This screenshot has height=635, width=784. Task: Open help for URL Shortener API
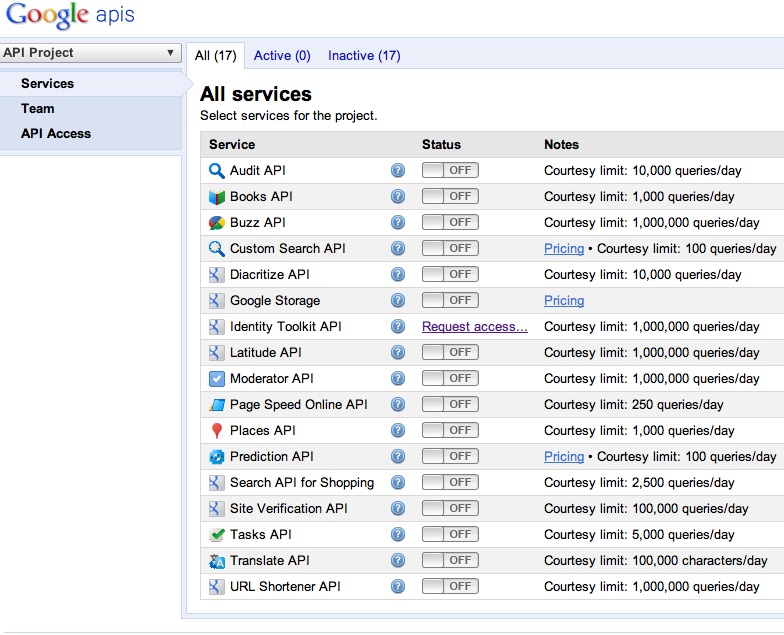(398, 586)
